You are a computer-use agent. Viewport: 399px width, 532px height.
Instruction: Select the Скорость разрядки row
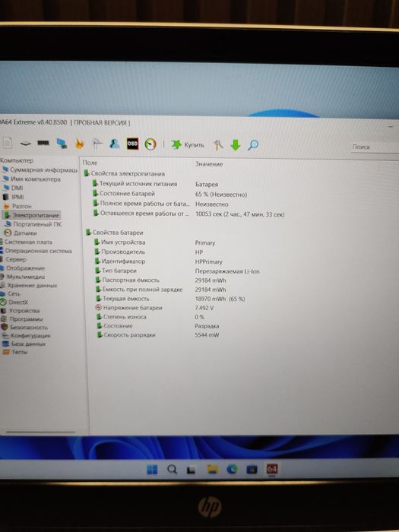126,335
